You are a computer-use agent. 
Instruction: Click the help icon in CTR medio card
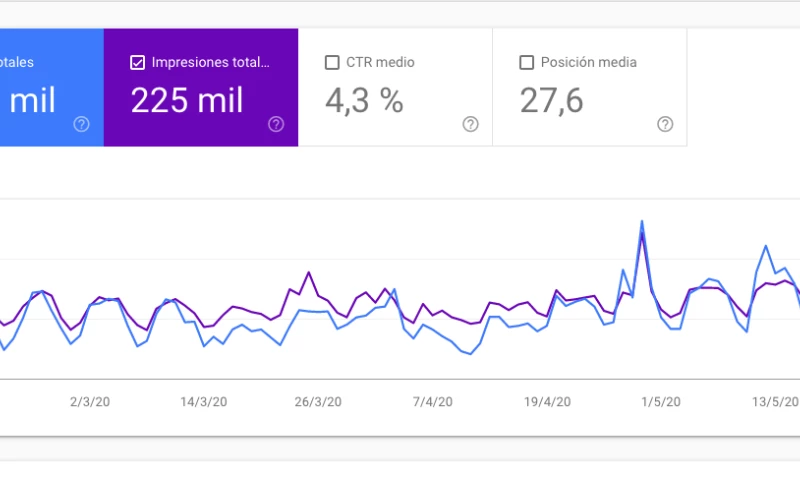pyautogui.click(x=470, y=124)
